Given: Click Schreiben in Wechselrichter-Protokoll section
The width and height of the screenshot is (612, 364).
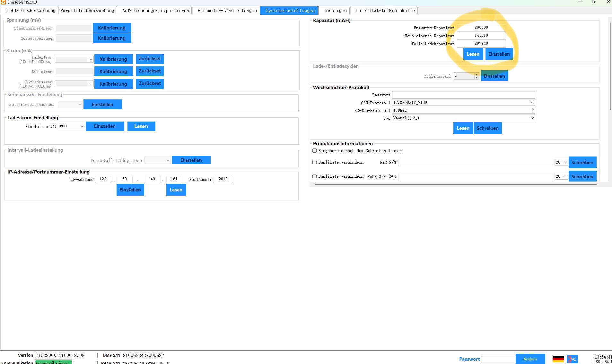Looking at the screenshot, I should [487, 128].
